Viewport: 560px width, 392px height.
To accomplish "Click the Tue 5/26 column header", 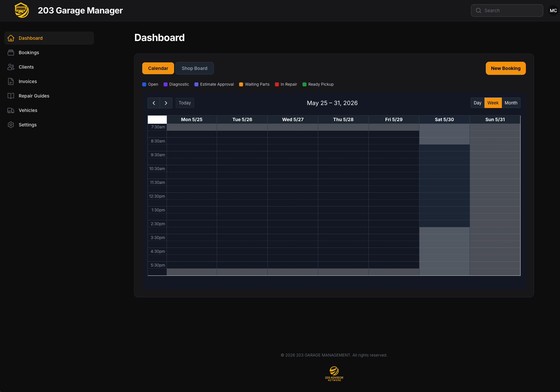I will tap(242, 120).
